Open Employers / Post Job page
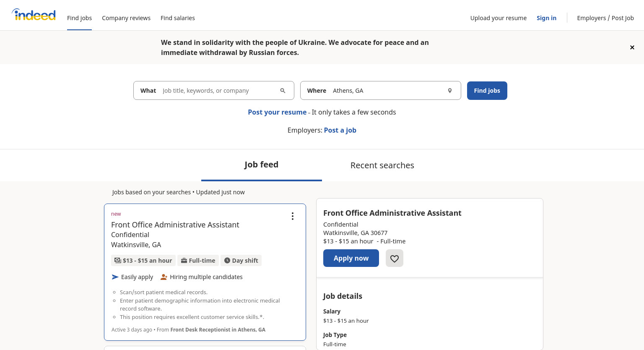Viewport: 644px width, 350px height. point(605,18)
